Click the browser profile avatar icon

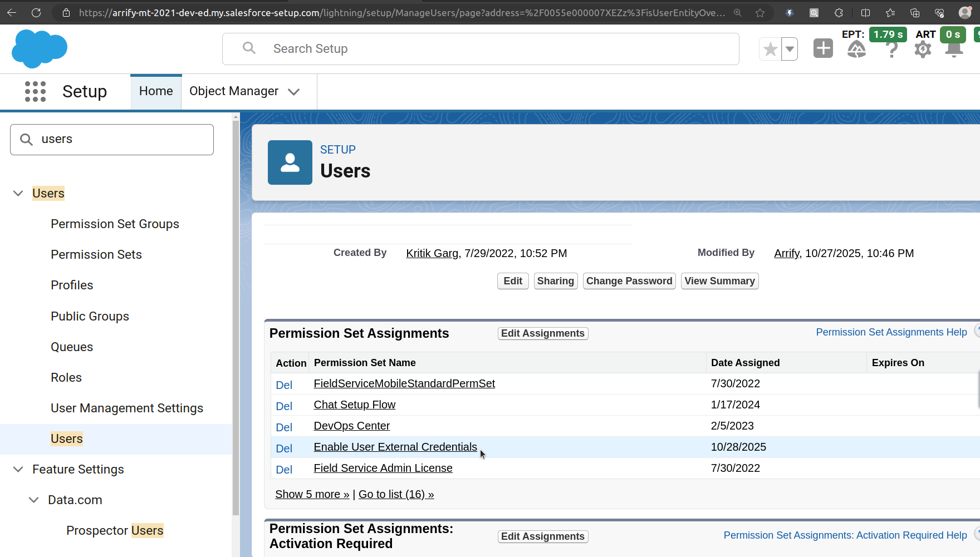tap(965, 12)
